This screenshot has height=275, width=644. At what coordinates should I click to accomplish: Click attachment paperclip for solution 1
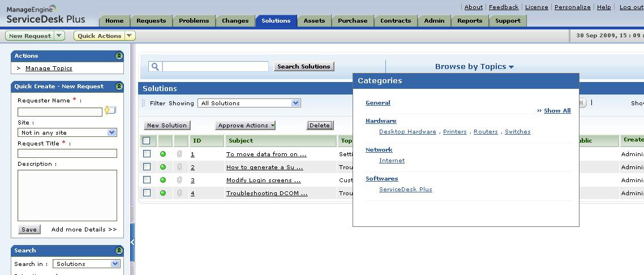tap(179, 154)
